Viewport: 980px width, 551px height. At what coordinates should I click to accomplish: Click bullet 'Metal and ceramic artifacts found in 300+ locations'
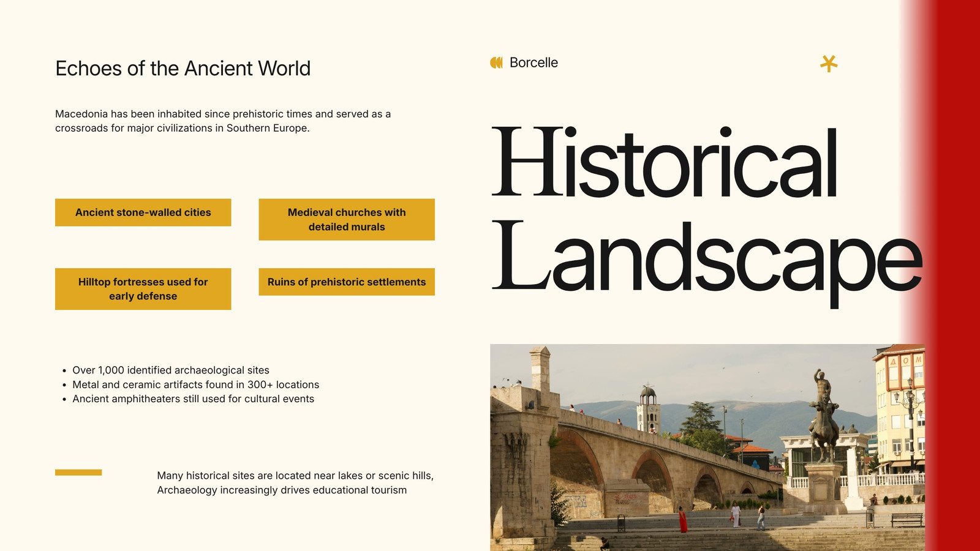pyautogui.click(x=195, y=384)
